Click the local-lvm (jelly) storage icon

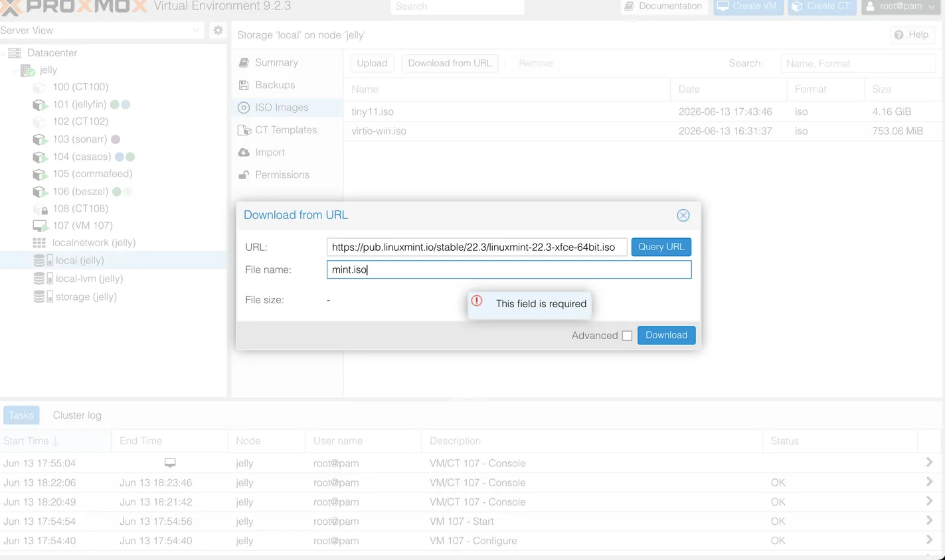point(43,279)
